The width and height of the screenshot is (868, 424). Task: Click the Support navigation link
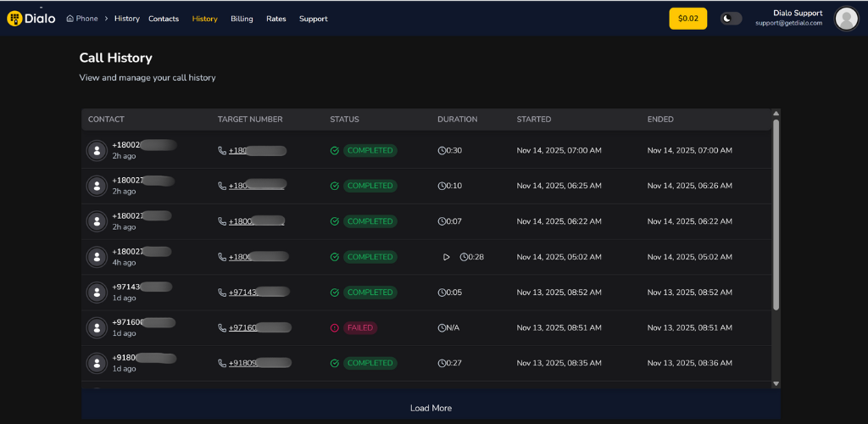point(313,19)
